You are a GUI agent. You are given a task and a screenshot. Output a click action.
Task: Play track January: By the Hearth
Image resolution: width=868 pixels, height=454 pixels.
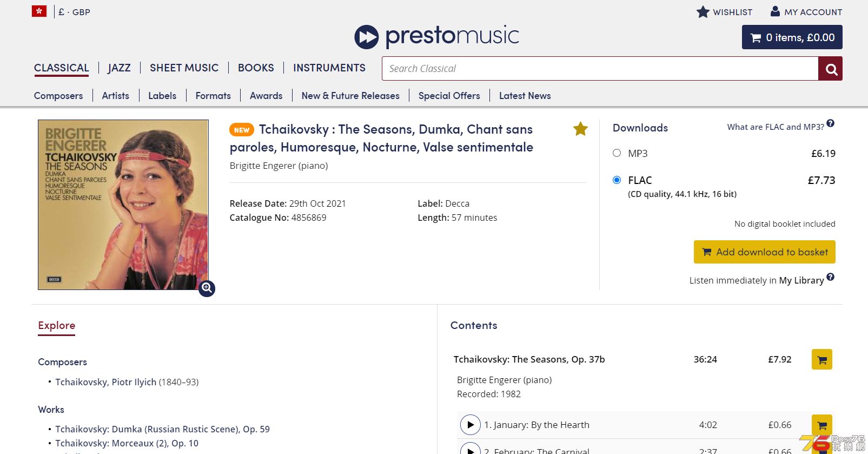[x=470, y=425]
